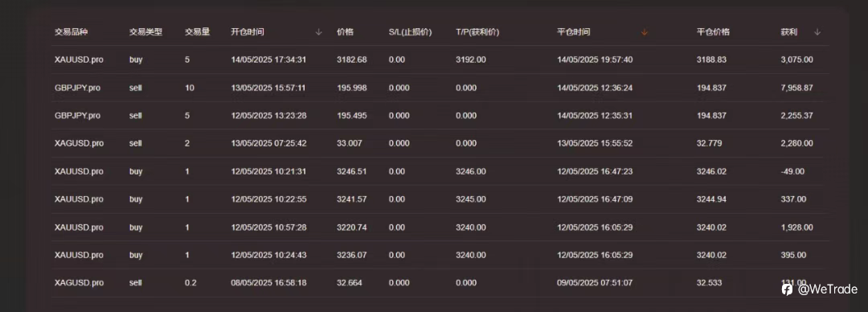Select the XAUUSD.pro trade with profit 337.00
Screen dimensions: 868x312
point(440,199)
